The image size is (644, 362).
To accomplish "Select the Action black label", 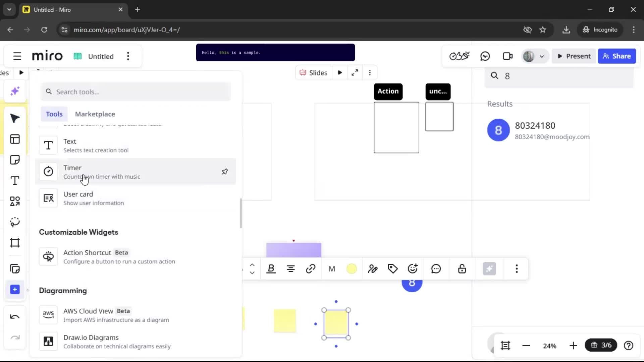I will [388, 91].
